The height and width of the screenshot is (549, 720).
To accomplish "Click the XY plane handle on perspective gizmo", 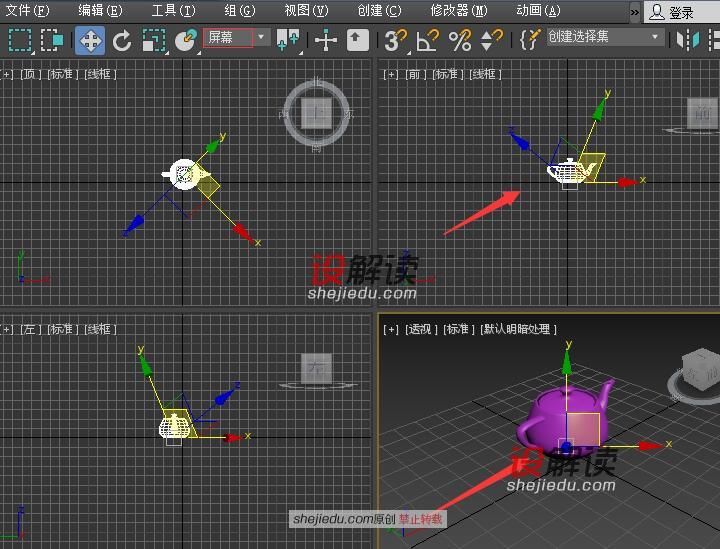I will [x=583, y=429].
